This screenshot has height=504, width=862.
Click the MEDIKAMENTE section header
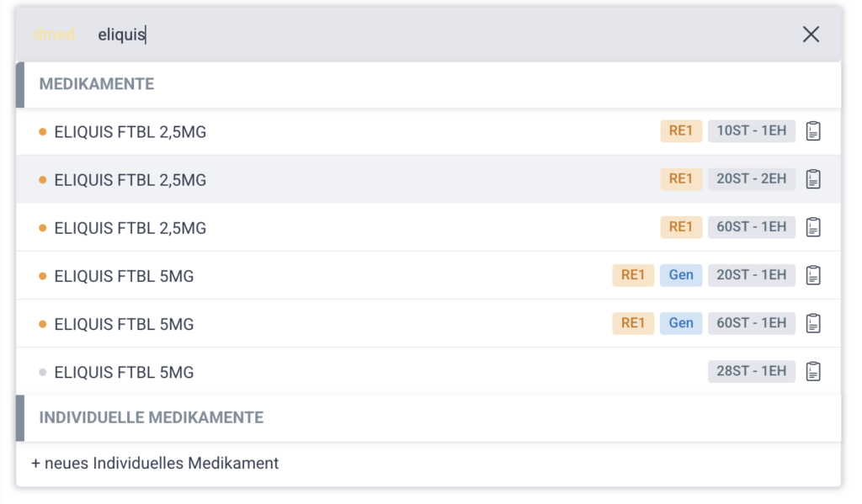[x=97, y=84]
